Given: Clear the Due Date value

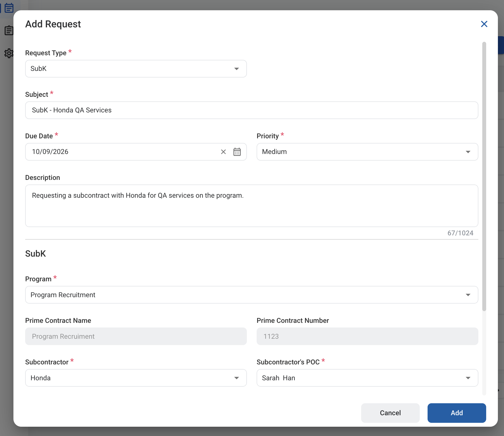Looking at the screenshot, I should point(223,152).
